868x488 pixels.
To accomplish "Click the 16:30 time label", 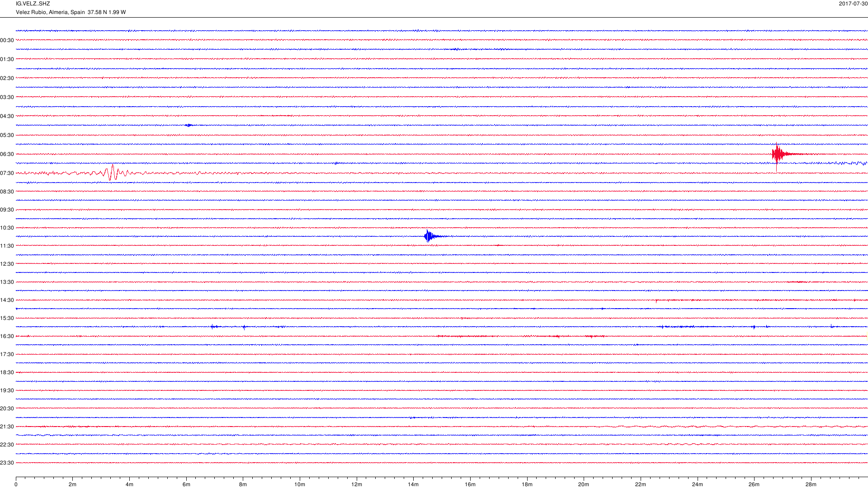I will coord(7,336).
